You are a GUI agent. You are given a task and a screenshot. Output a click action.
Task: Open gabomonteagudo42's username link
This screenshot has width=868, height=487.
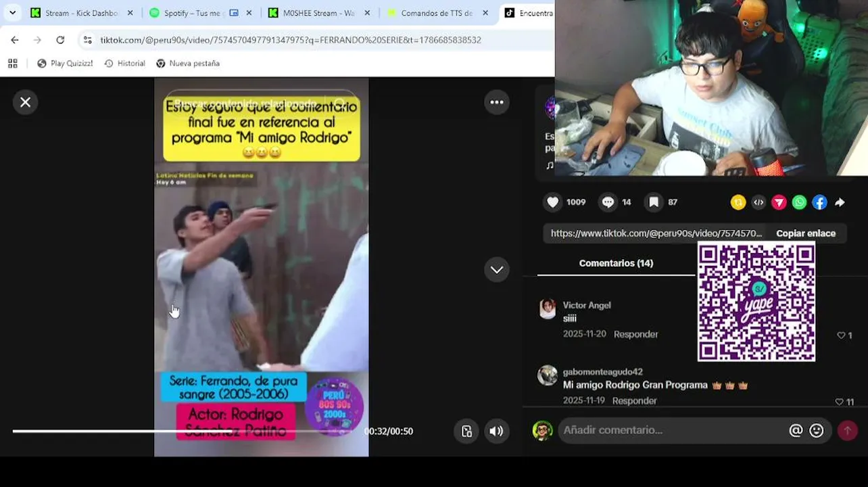pos(603,372)
